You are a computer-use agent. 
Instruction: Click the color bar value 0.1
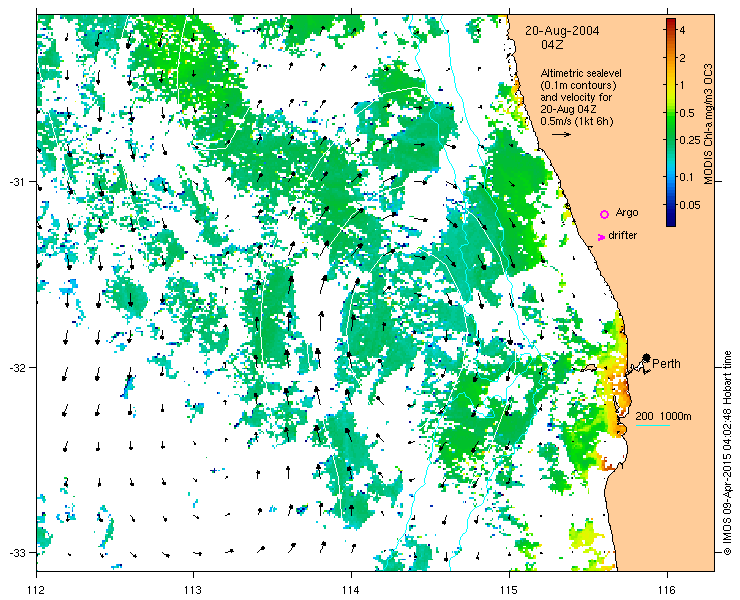coord(686,177)
